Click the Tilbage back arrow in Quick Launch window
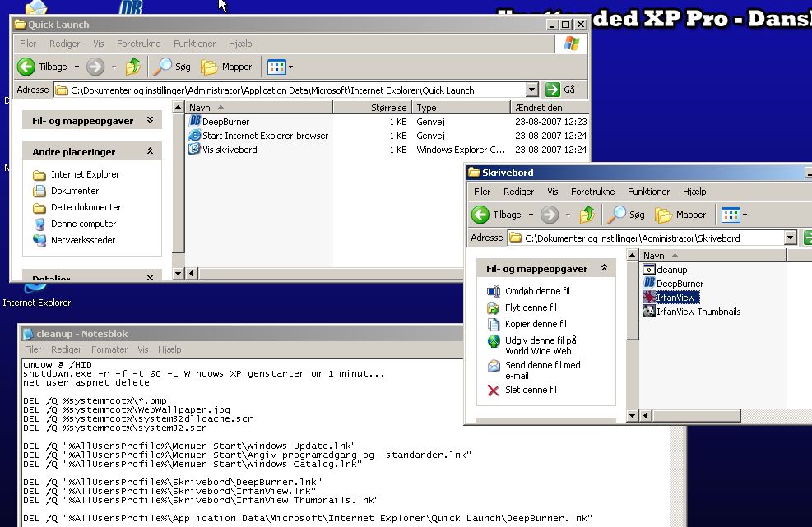The width and height of the screenshot is (812, 527). pyautogui.click(x=26, y=67)
